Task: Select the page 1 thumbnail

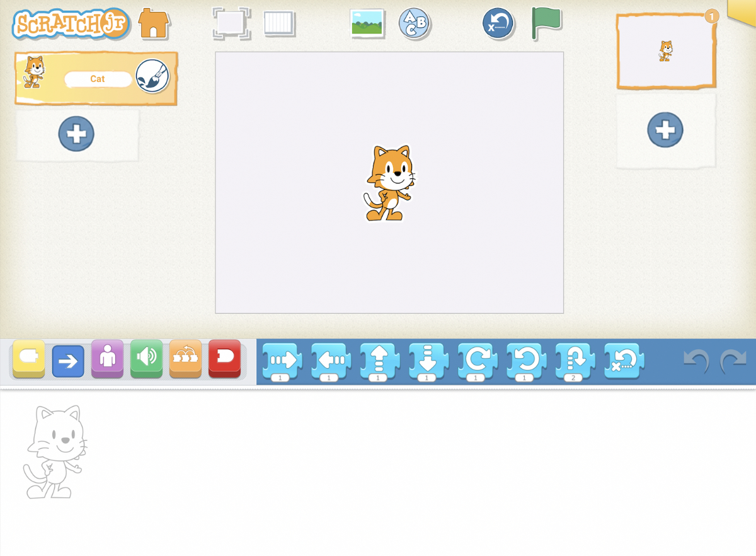Action: (665, 52)
